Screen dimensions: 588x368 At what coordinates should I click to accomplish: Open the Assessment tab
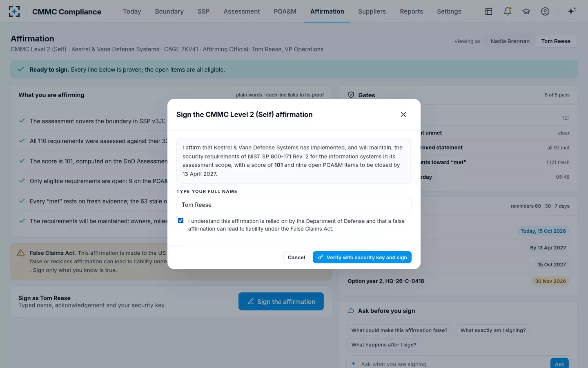[242, 11]
